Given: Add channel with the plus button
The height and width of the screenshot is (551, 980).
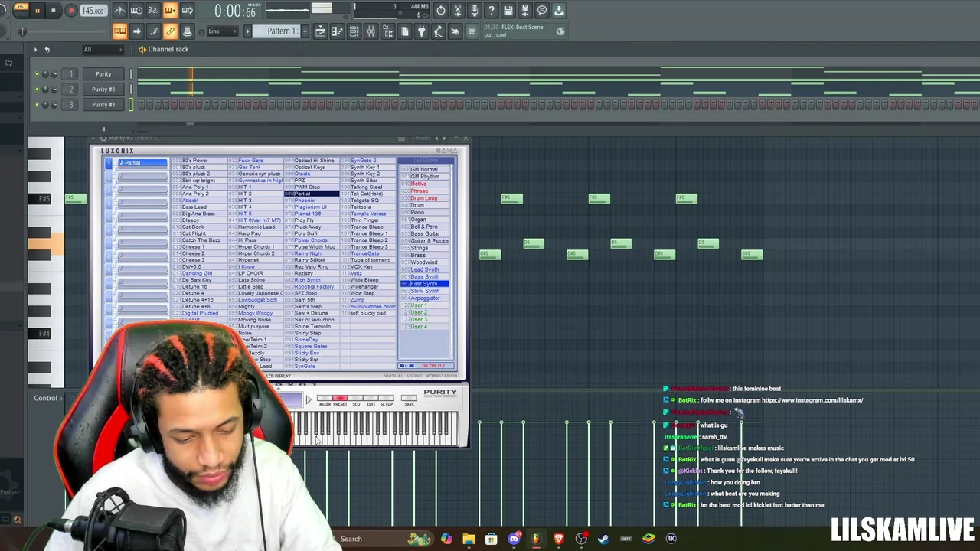Looking at the screenshot, I should [104, 129].
